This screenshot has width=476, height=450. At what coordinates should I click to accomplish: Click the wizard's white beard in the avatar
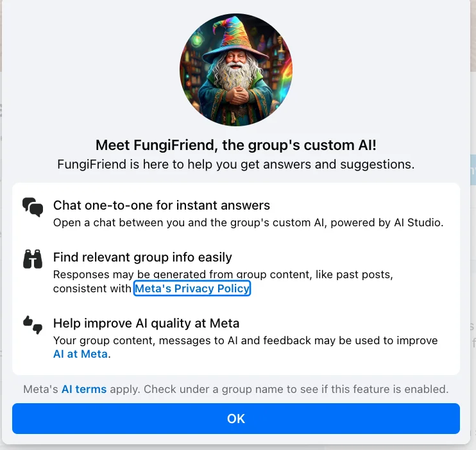coord(235,75)
